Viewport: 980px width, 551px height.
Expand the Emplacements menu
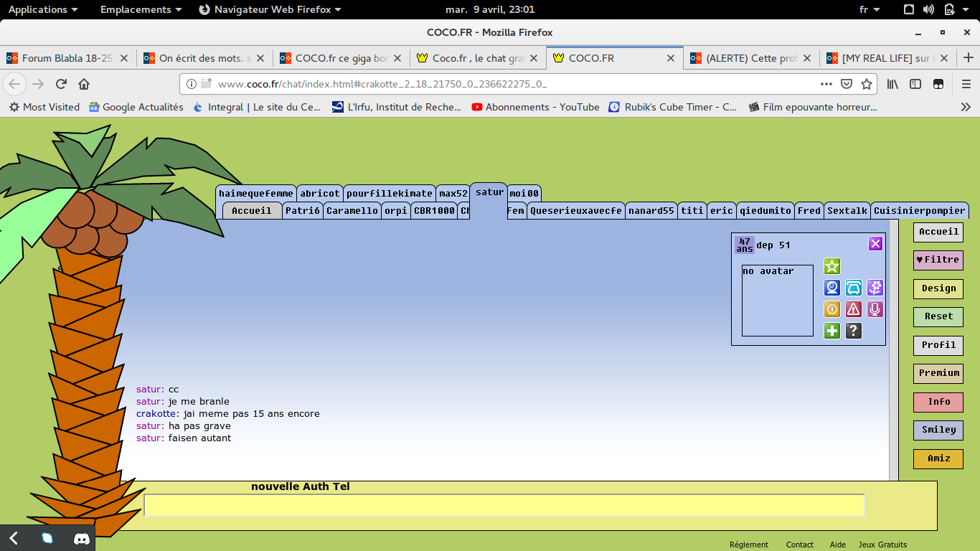[141, 9]
